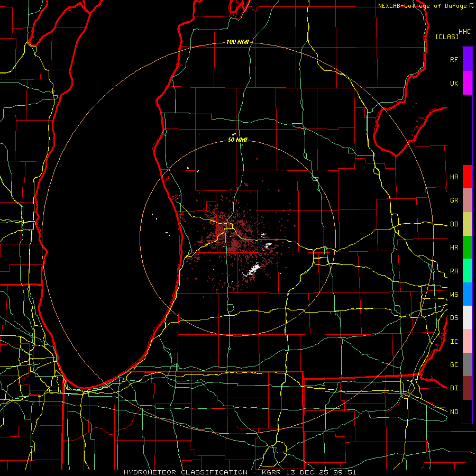Screen dimensions: 476x476
Task: Click the UK legend label
Action: click(454, 83)
